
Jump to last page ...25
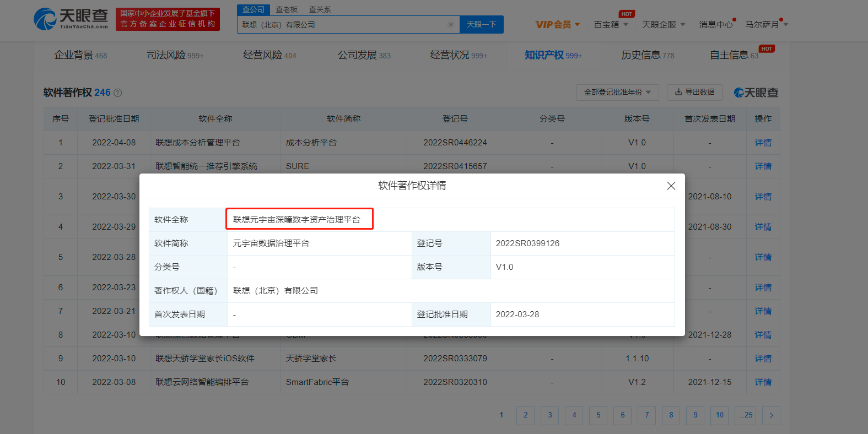(746, 415)
